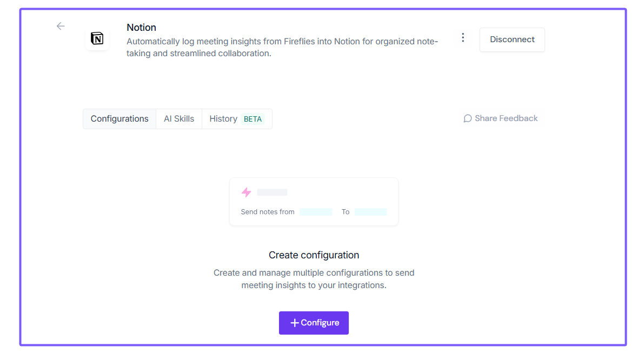
Task: Click the Configure button
Action: tap(314, 323)
